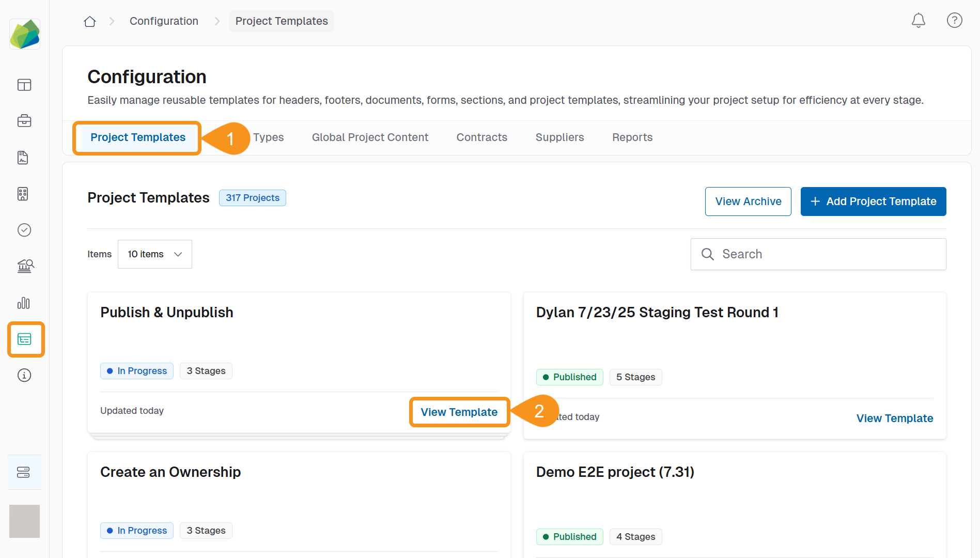Screen dimensions: 980x558
Task: Expand the 10 items dropdown
Action: click(x=154, y=254)
